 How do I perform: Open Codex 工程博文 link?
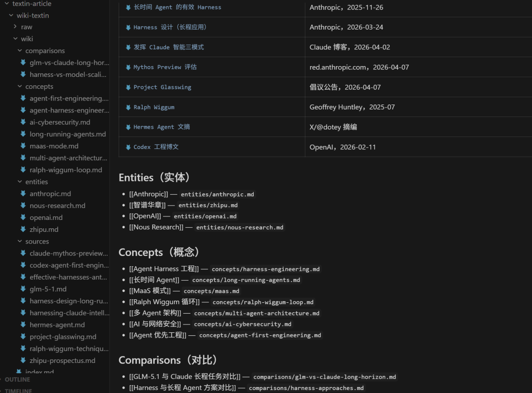coord(156,147)
